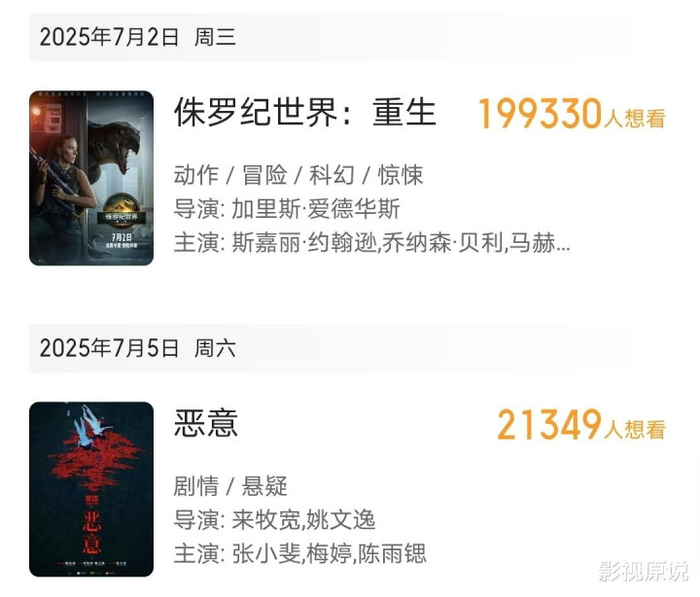The width and height of the screenshot is (700, 597).
Task: Open the Jurassic World Rebirth poster thumbnail
Action: (91, 178)
